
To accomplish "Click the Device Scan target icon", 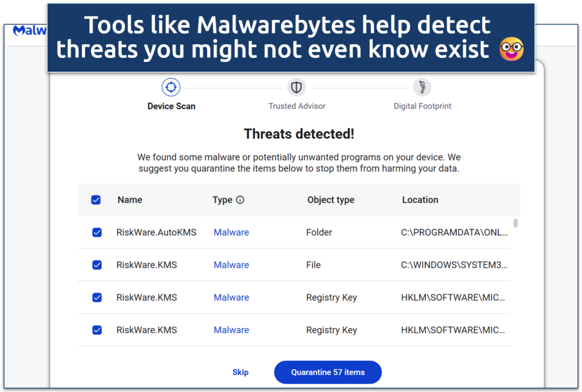I will pyautogui.click(x=171, y=87).
